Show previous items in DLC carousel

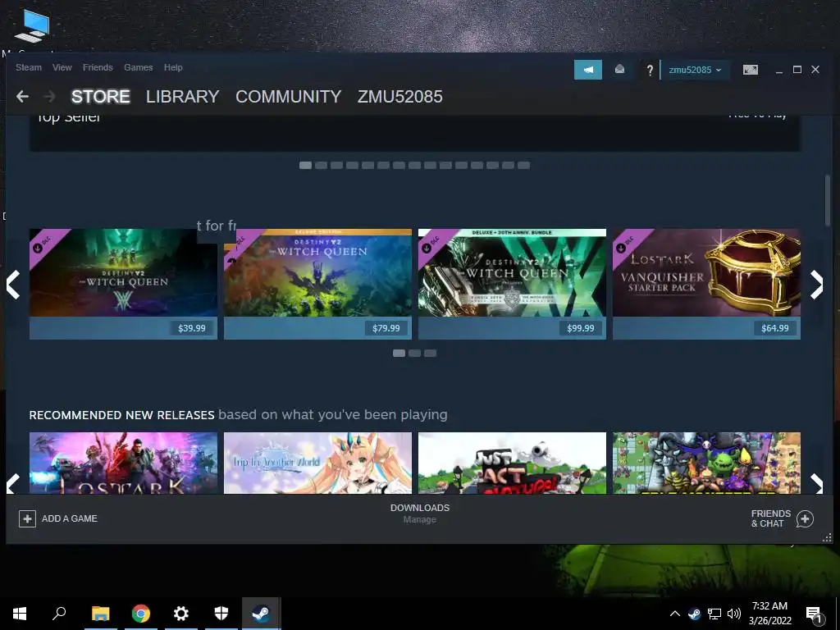coord(13,285)
